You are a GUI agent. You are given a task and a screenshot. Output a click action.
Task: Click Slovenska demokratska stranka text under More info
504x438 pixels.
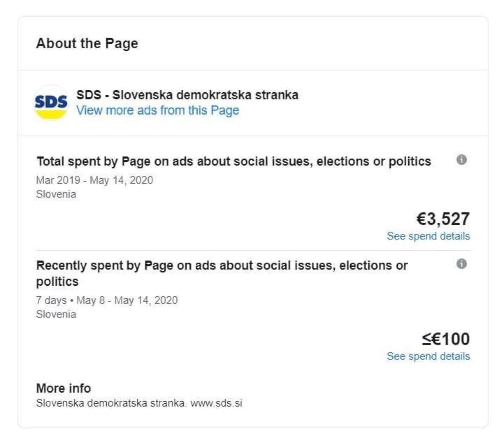112,403
